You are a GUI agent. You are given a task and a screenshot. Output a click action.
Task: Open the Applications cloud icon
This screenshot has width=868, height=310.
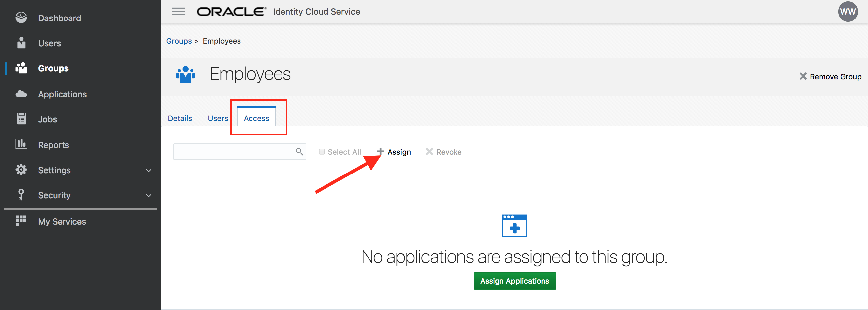tap(21, 94)
